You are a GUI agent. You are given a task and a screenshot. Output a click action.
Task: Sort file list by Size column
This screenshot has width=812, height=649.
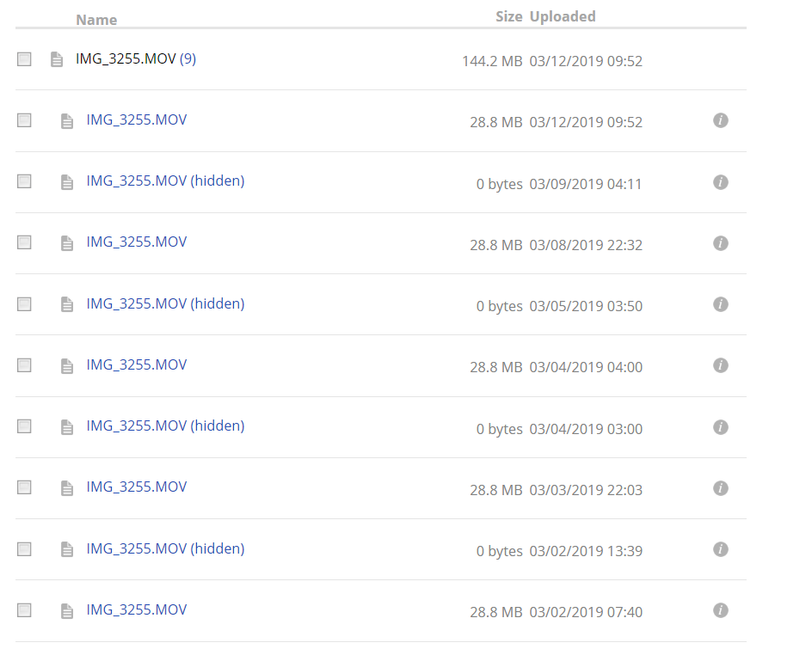[x=508, y=16]
